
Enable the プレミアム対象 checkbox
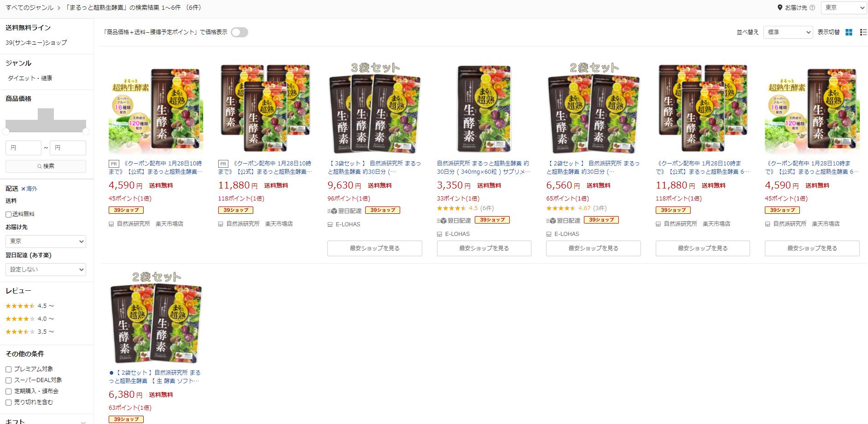[8, 369]
